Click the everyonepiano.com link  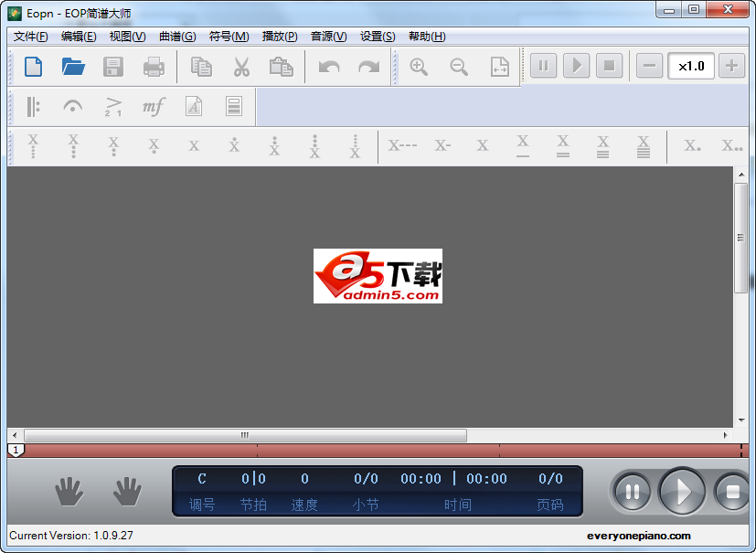[x=638, y=536]
